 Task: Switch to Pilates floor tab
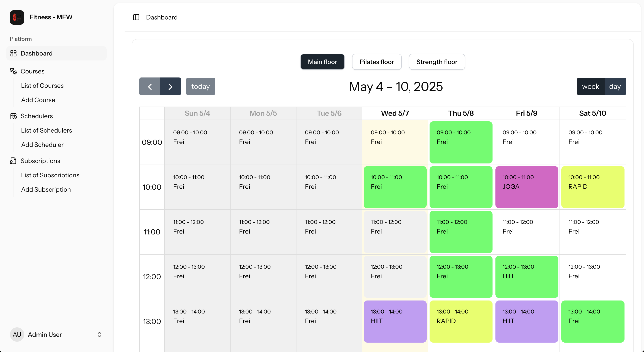click(x=377, y=62)
